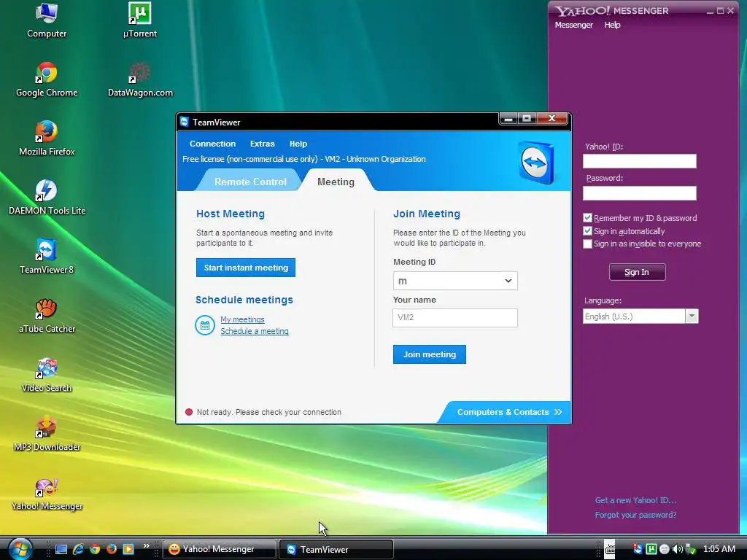
Task: Click Show Desktop in the Quick Launch bar
Action: [61, 550]
